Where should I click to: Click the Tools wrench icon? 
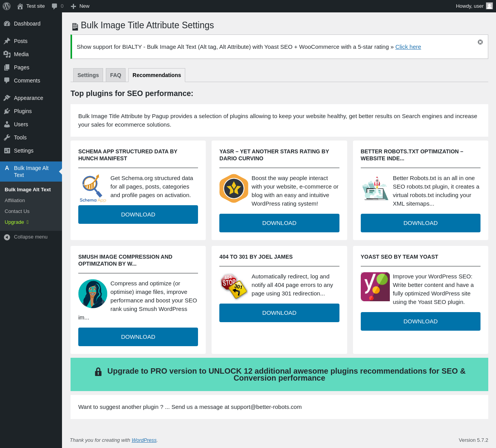tap(7, 137)
